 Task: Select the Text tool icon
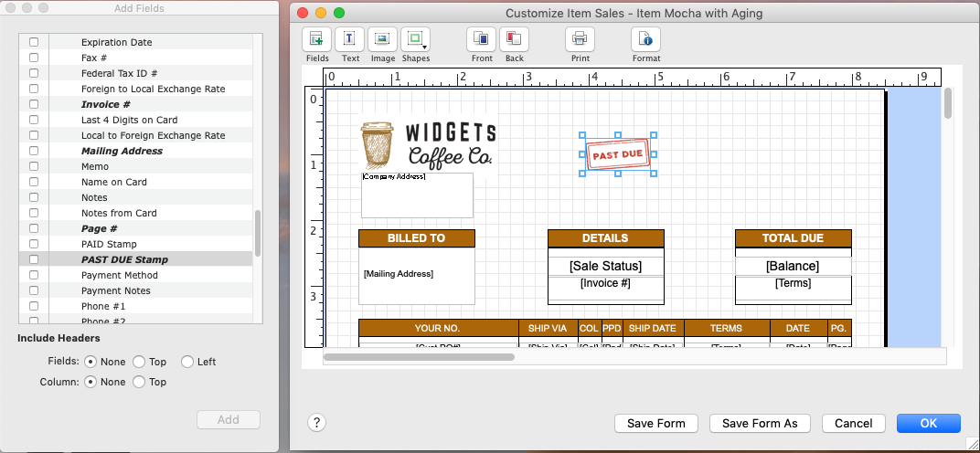[349, 39]
